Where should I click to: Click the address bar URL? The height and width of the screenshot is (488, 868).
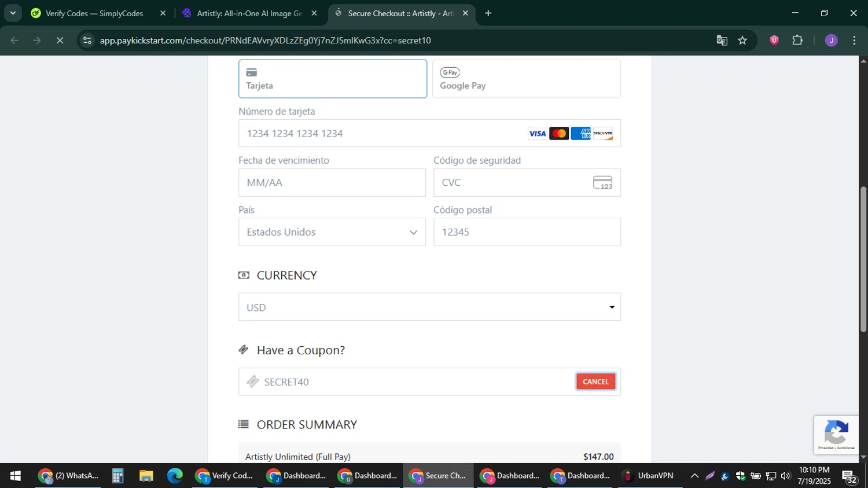[x=265, y=41]
